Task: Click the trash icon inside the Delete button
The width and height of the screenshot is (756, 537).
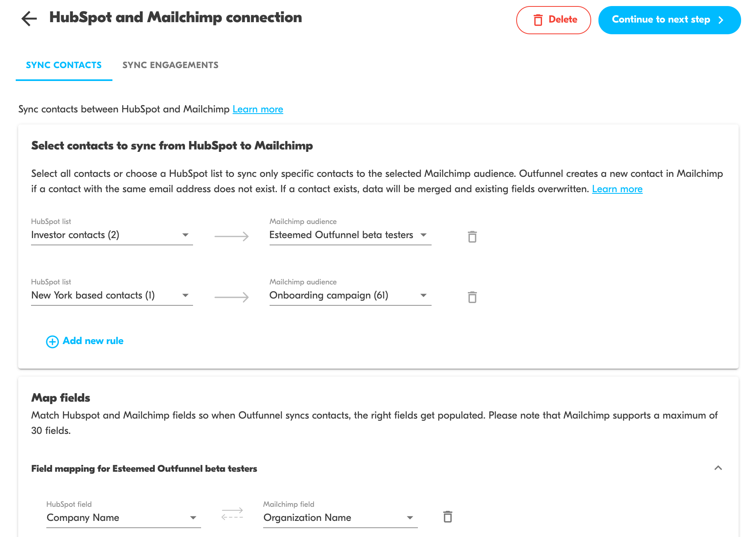Action: click(x=538, y=19)
